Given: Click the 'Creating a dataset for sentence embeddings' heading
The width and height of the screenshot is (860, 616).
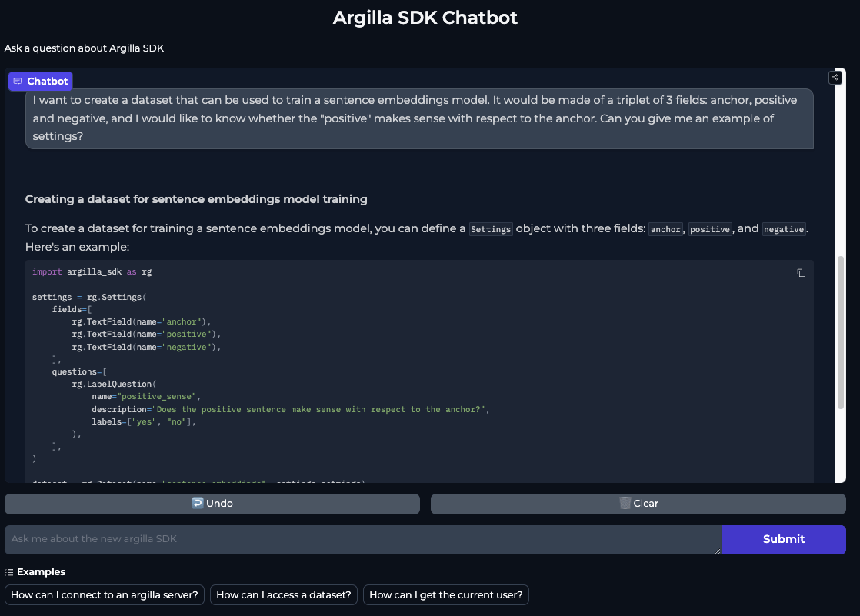Looking at the screenshot, I should [196, 199].
